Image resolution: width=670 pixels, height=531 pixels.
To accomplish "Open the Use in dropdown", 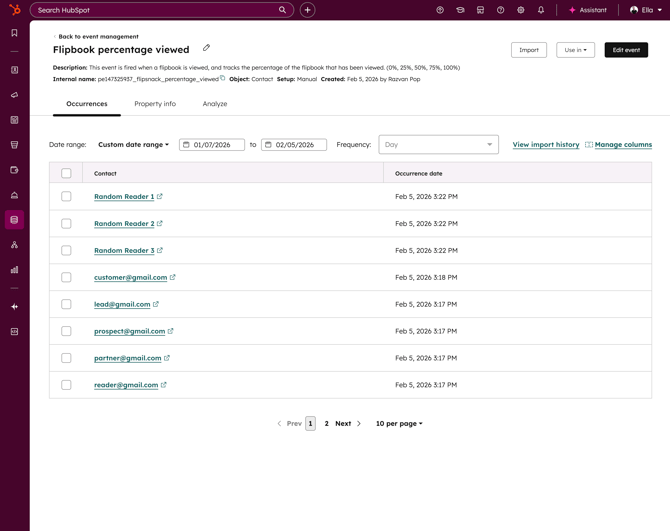I will (575, 50).
